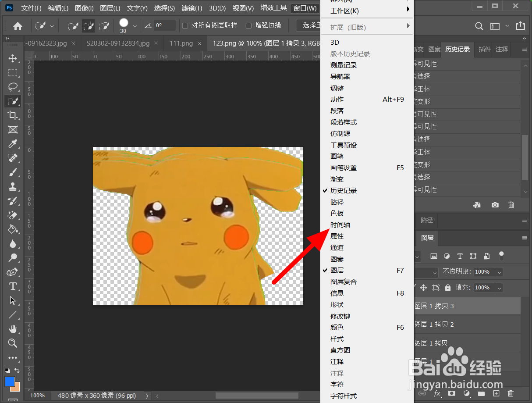Screen dimensions: 532x403
Task: Filter layers by adjustment layers
Action: coord(447,256)
